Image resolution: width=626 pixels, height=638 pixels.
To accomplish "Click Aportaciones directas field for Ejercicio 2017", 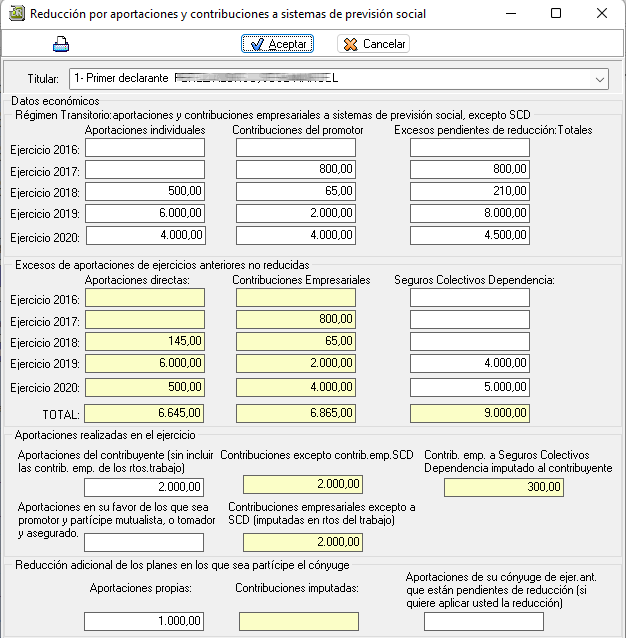I will [145, 320].
